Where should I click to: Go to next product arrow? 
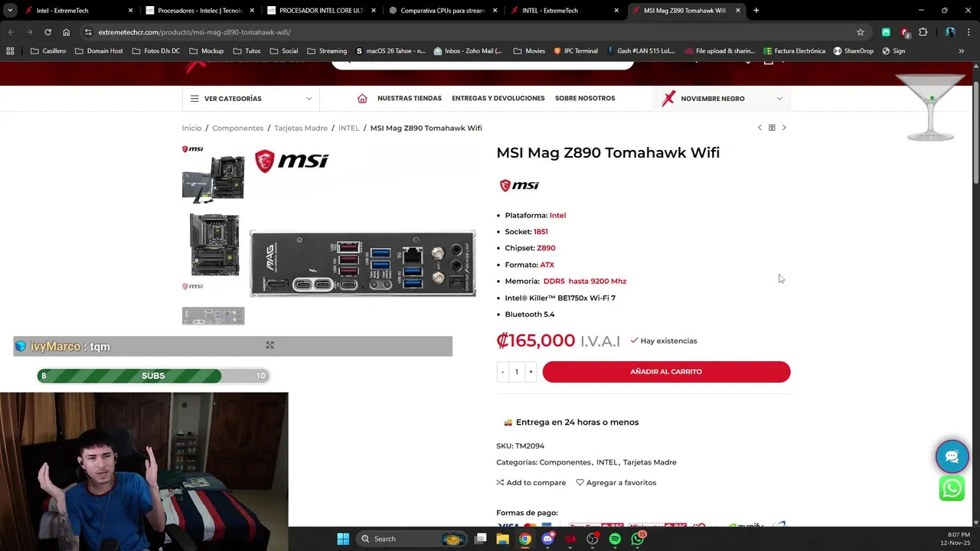[x=784, y=128]
